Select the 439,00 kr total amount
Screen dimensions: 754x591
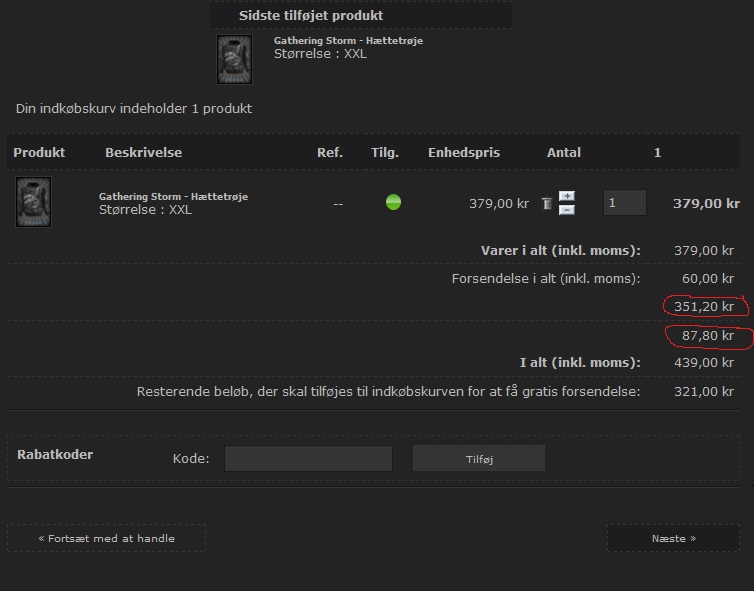click(704, 363)
